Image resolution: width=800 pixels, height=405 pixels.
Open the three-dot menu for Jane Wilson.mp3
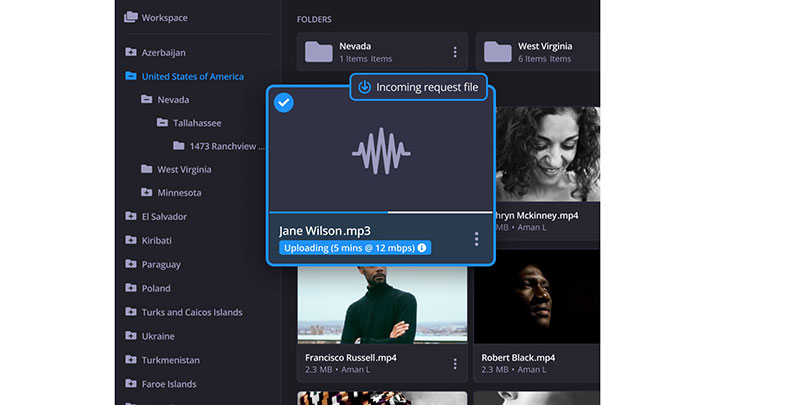477,239
